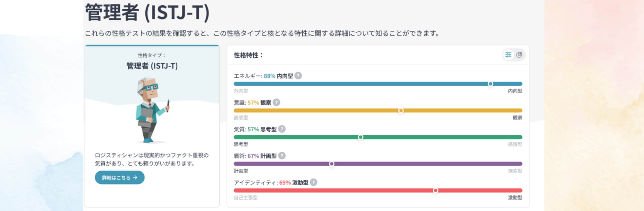
Task: Click the red アイデンティティ slider handle
Action: click(x=435, y=190)
